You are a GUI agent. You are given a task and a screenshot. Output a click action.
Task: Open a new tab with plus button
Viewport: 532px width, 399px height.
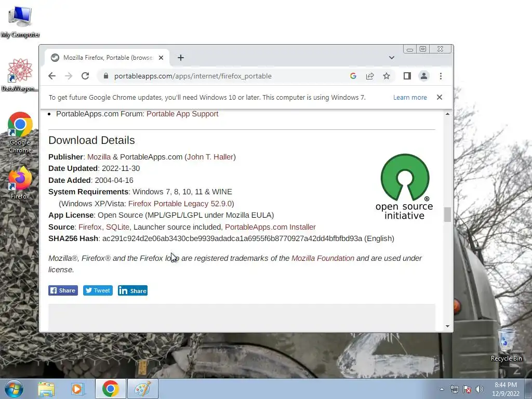click(x=181, y=58)
